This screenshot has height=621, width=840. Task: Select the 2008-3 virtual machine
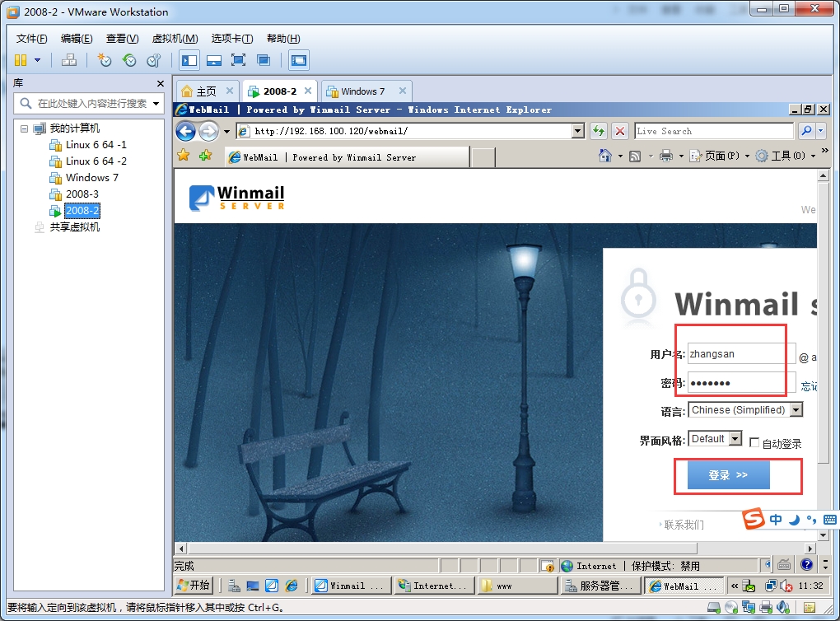click(82, 194)
